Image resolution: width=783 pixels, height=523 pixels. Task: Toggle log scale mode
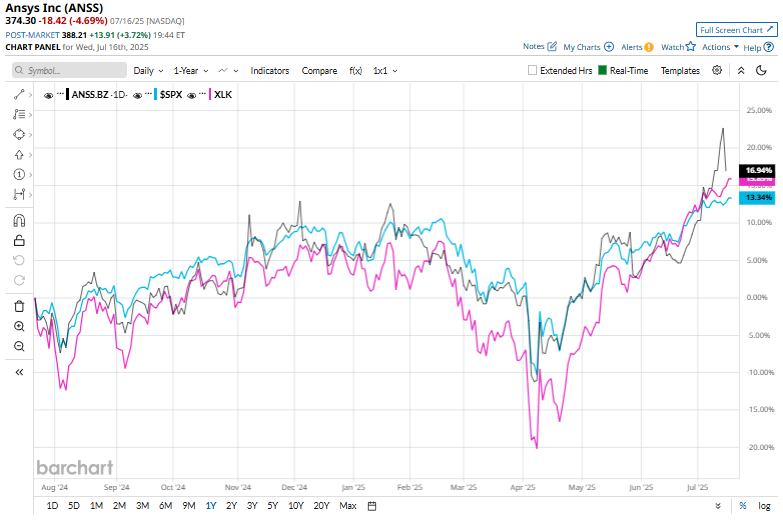coord(765,506)
